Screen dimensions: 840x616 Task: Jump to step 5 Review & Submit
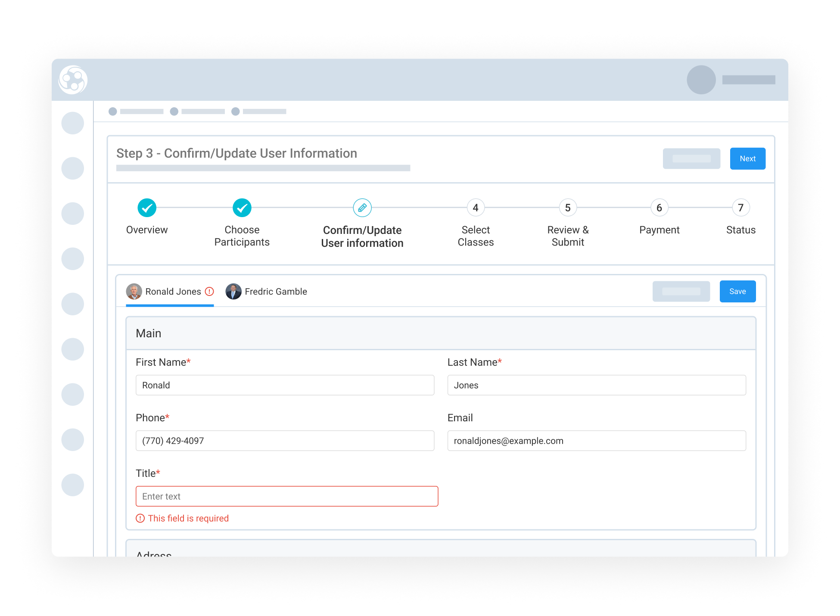pos(568,208)
